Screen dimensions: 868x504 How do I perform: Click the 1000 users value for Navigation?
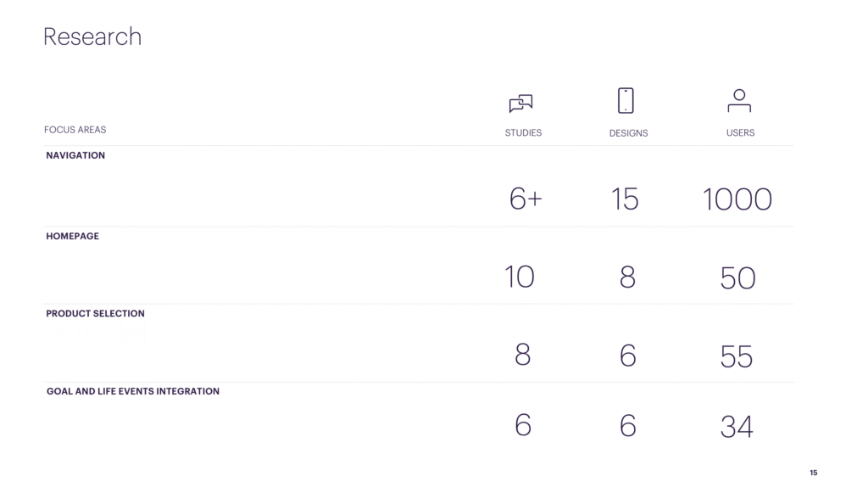pos(737,199)
